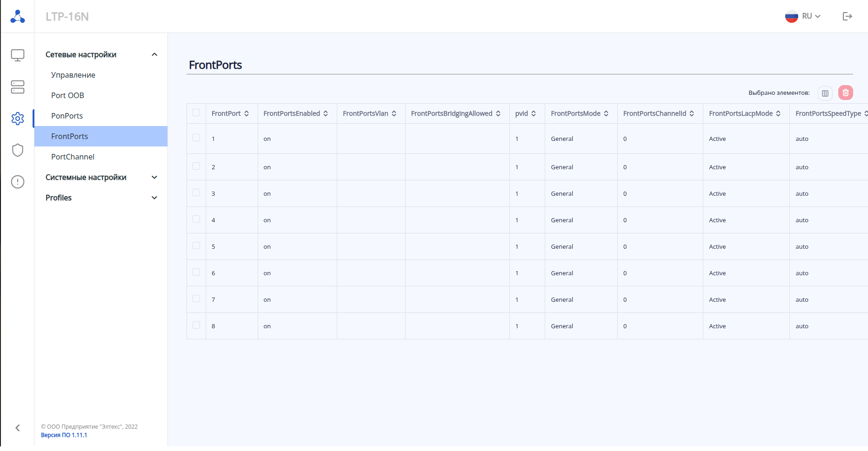Click the Версия ПО 1.11.1 link
The image size is (868, 451).
coord(64,435)
